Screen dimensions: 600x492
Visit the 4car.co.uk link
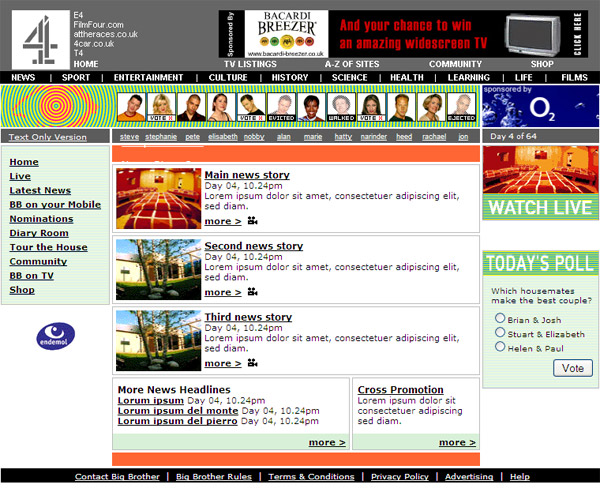tap(94, 44)
